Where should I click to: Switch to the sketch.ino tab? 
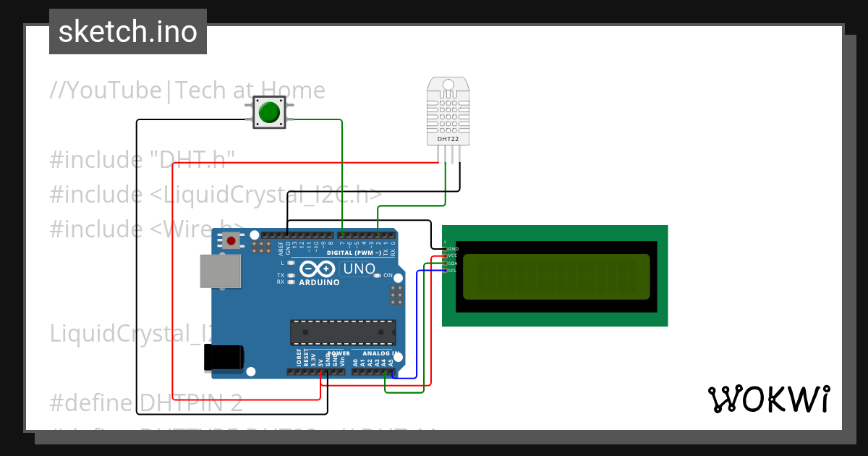point(127,31)
